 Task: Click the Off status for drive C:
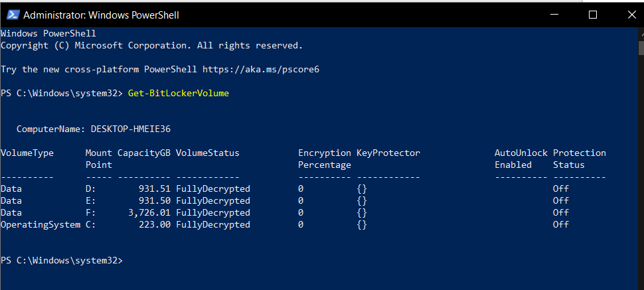(560, 224)
